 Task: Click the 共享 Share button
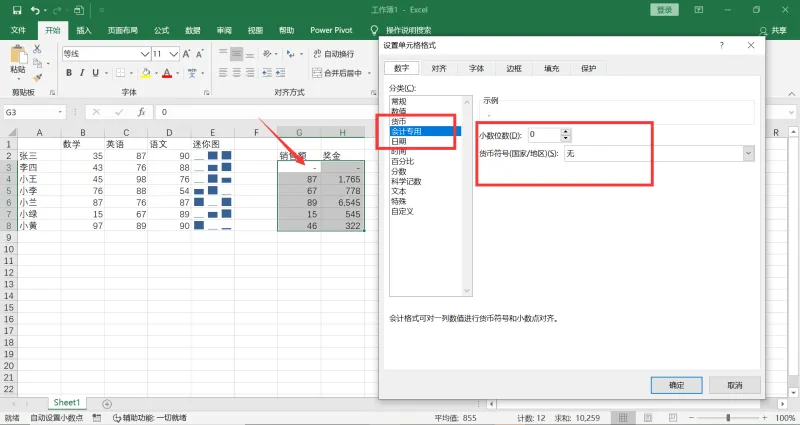coord(773,30)
